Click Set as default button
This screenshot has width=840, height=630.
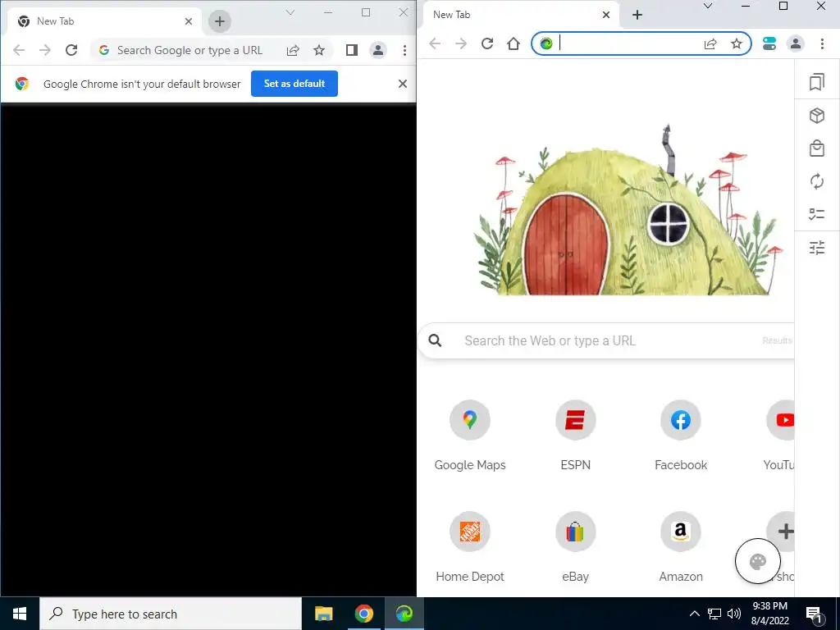coord(294,84)
